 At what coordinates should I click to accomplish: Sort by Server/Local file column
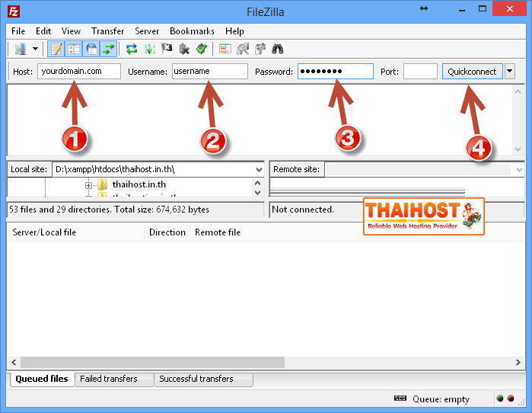76,232
